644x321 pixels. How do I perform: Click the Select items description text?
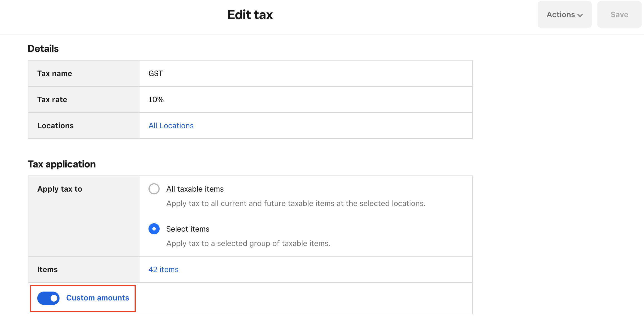point(248,244)
